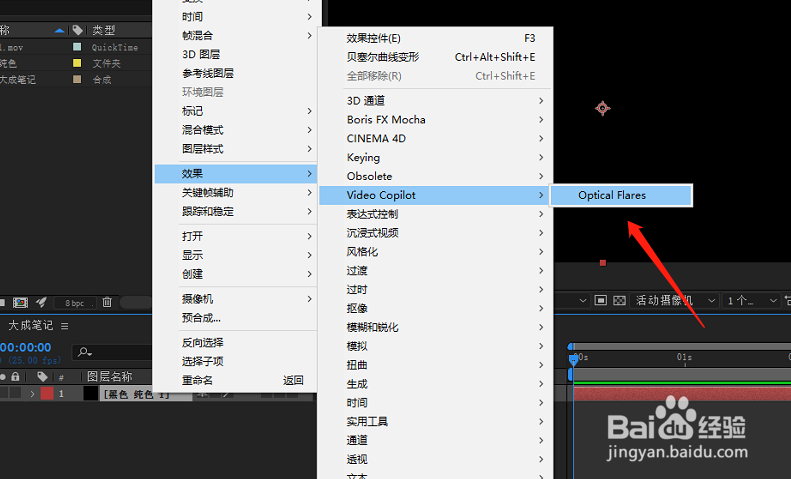The width and height of the screenshot is (791, 479).
Task: Open the 风格化 effects category
Action: (x=435, y=252)
